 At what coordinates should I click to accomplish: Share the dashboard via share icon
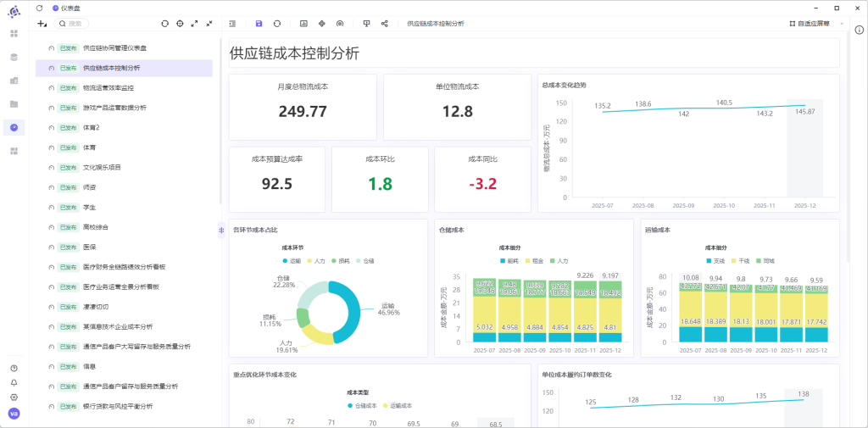[385, 24]
